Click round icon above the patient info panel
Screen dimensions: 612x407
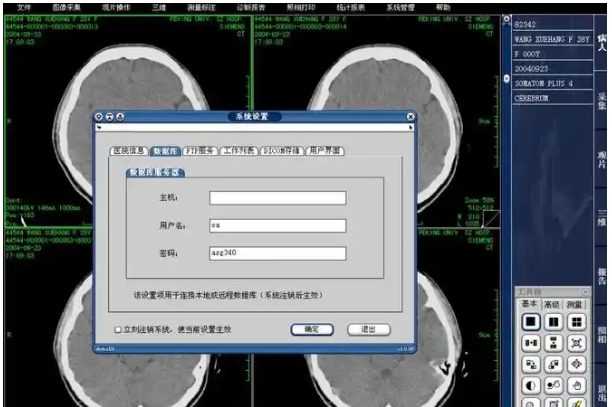tap(506, 19)
